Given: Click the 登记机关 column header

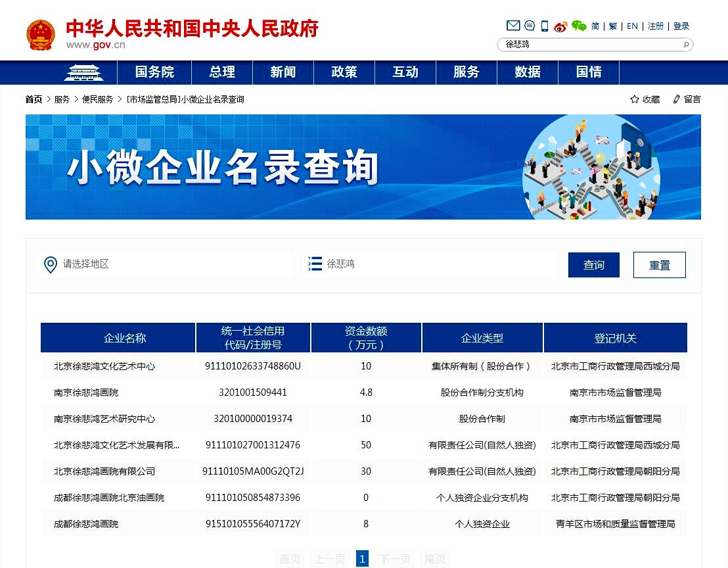Looking at the screenshot, I should pos(615,338).
